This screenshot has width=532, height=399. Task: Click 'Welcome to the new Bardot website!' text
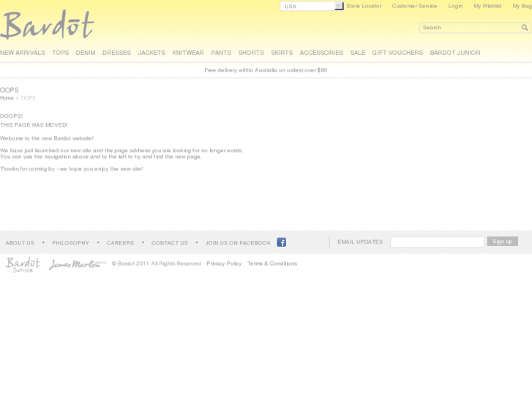click(47, 138)
